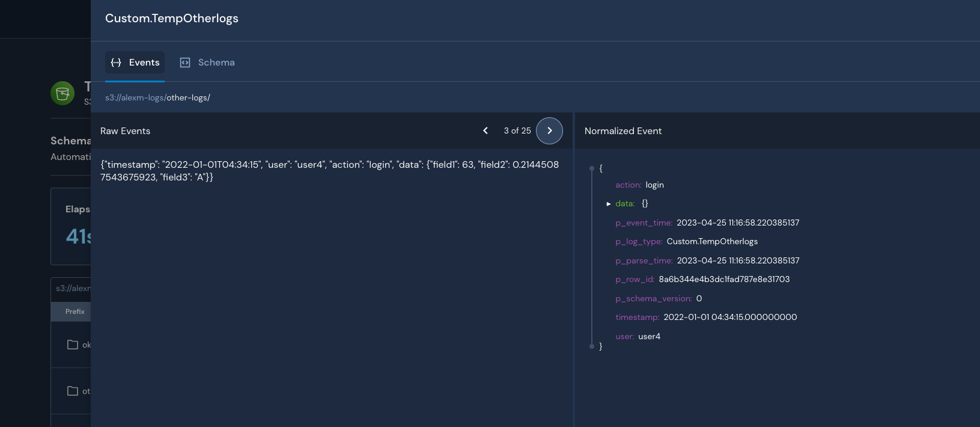Click the 3 of 25 event counter

pos(517,131)
